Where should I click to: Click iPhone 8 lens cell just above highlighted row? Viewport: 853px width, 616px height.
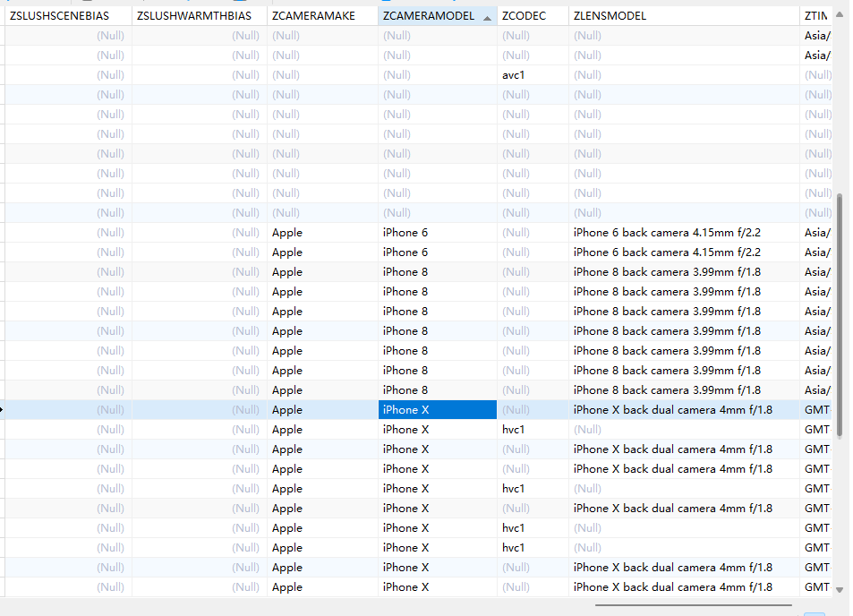click(684, 390)
